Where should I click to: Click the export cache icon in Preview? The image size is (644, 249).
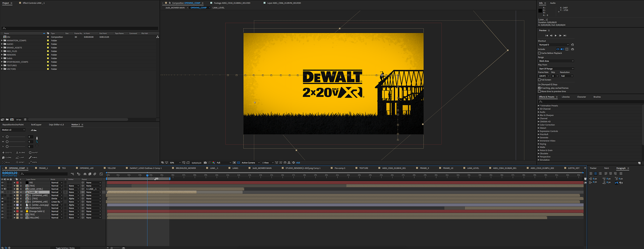[x=573, y=49]
